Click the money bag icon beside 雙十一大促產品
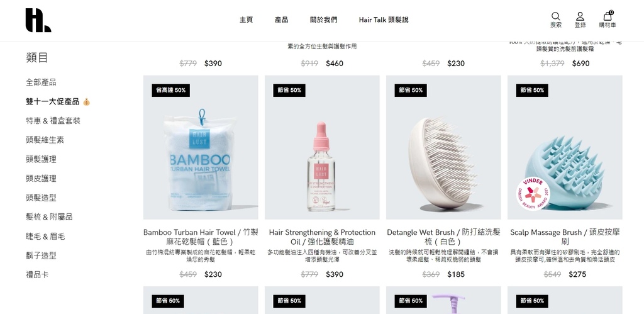The width and height of the screenshot is (644, 314). [x=86, y=102]
